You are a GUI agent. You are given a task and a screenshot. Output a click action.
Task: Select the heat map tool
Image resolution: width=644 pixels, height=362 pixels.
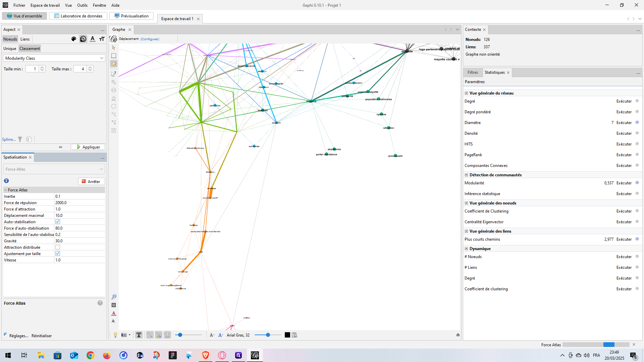point(114,130)
